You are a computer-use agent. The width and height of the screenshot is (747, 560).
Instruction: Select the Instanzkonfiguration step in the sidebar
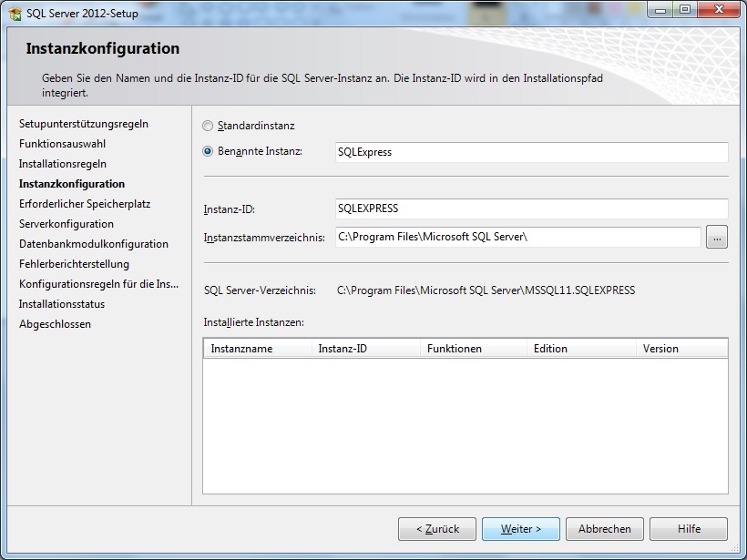(72, 184)
